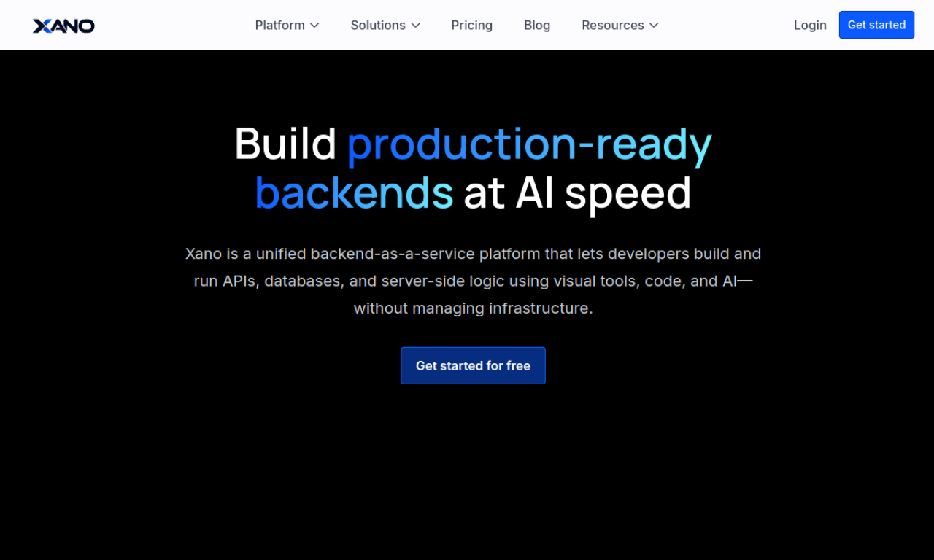Go to the Pricing page
The image size is (934, 560).
471,25
